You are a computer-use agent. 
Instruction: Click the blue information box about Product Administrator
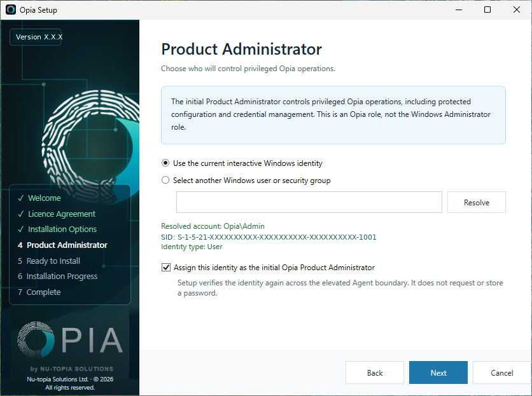[333, 115]
